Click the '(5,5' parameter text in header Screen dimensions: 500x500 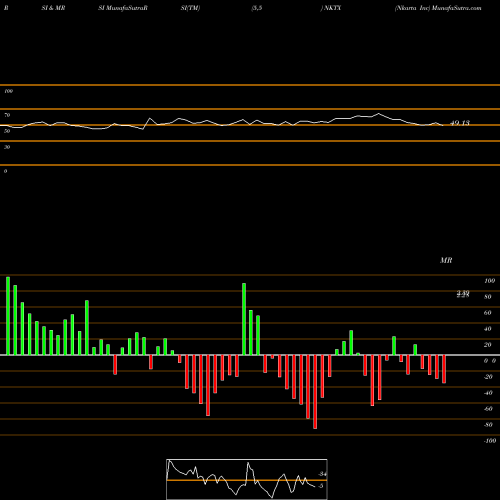tap(257, 8)
